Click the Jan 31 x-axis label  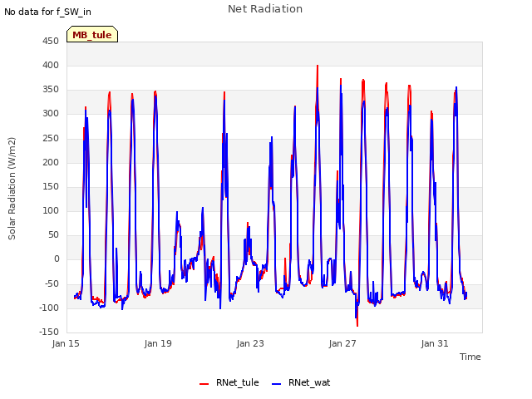[435, 343]
